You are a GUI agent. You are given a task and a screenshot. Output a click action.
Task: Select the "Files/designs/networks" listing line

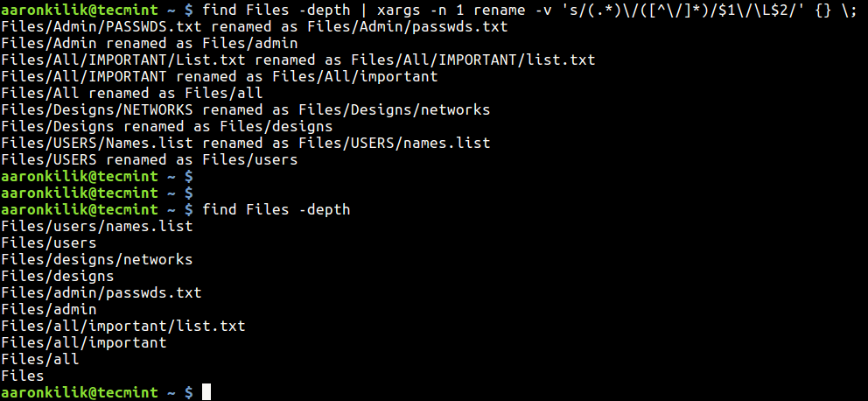pos(96,259)
